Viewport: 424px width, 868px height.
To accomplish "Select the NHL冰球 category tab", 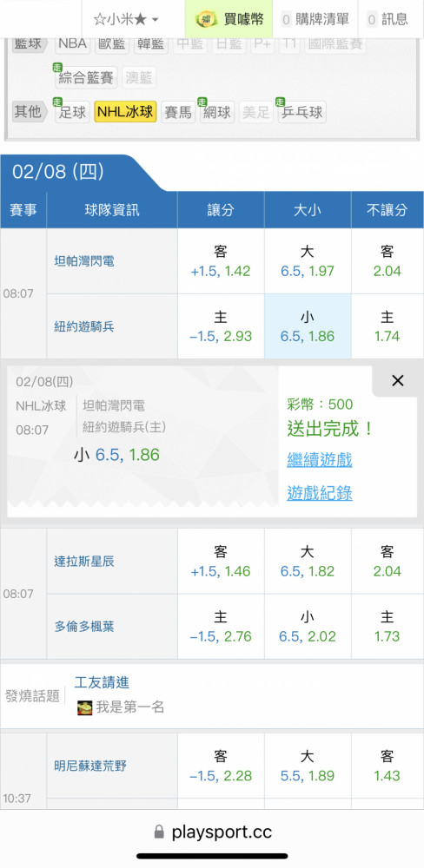I will (x=125, y=112).
